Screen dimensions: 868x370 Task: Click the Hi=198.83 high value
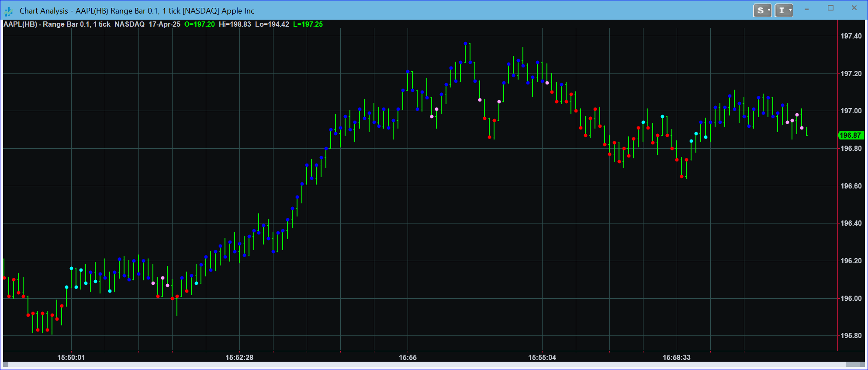235,24
